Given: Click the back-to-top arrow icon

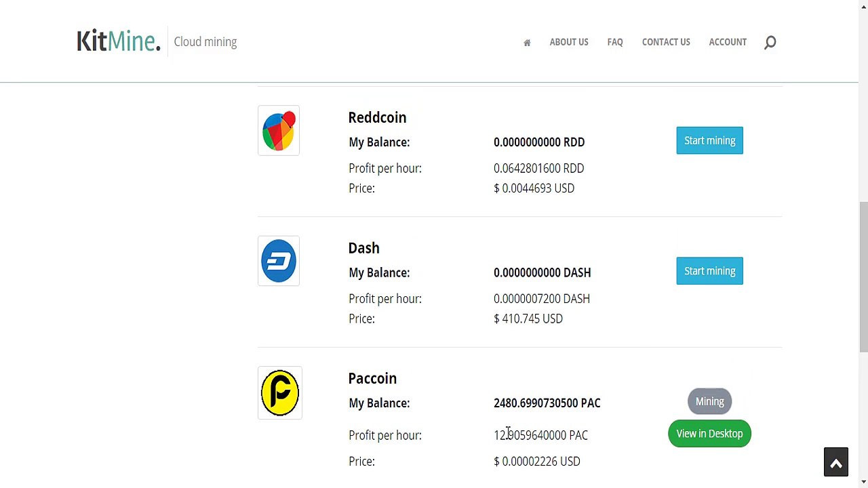Looking at the screenshot, I should coord(836,464).
